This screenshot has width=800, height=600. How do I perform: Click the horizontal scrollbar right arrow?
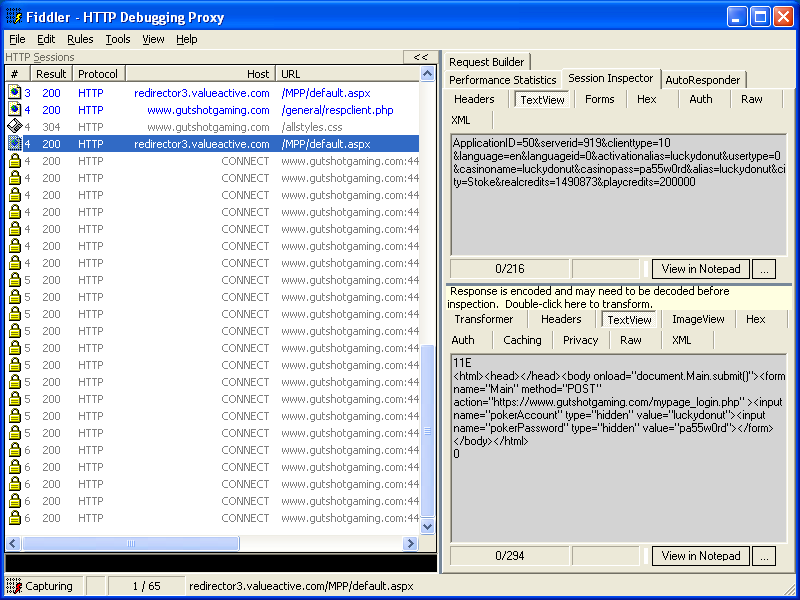410,543
